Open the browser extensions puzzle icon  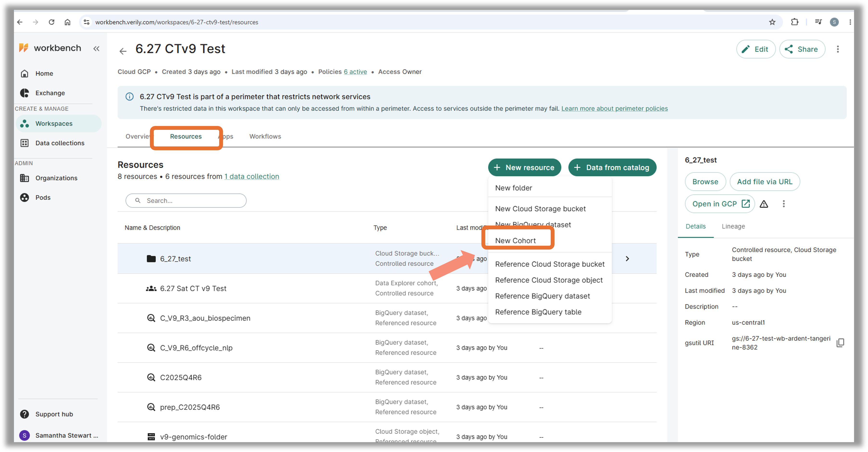[794, 22]
